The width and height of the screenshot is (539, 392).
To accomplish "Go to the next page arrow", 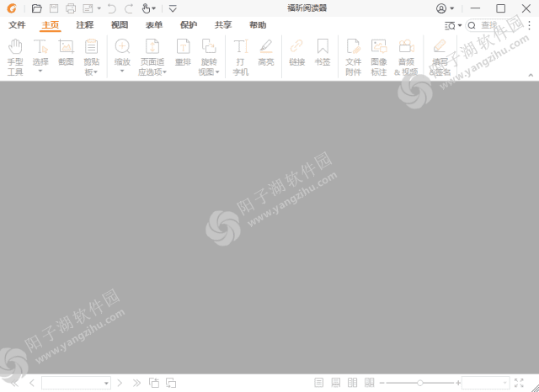I will click(120, 383).
